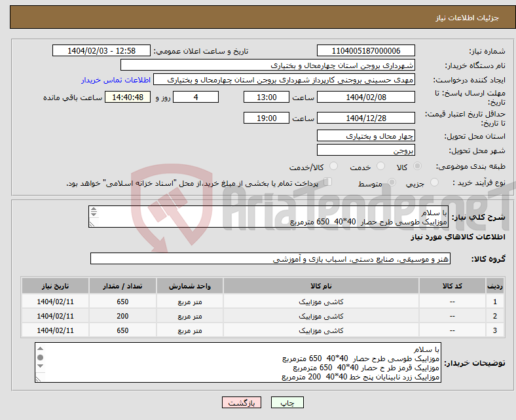Image resolution: width=516 pixels, height=420 pixels.
Task: Click the date 1404/02/11 in row 3
Action: 55,330
